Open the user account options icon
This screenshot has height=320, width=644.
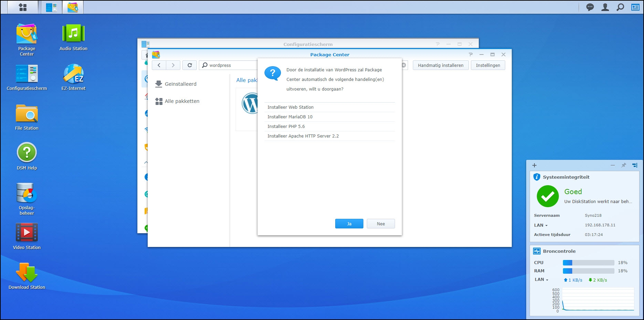605,7
